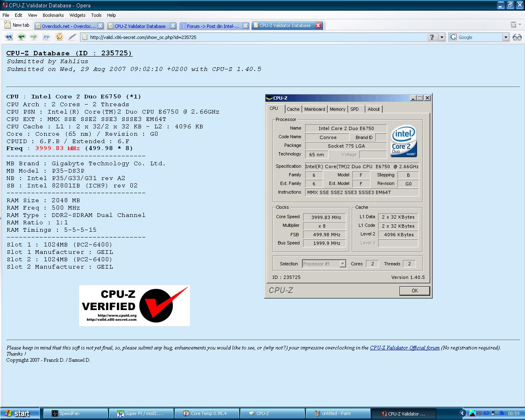This screenshot has height=420, width=525.
Task: Select the Mainboard tab in CPU-Z
Action: tap(315, 109)
